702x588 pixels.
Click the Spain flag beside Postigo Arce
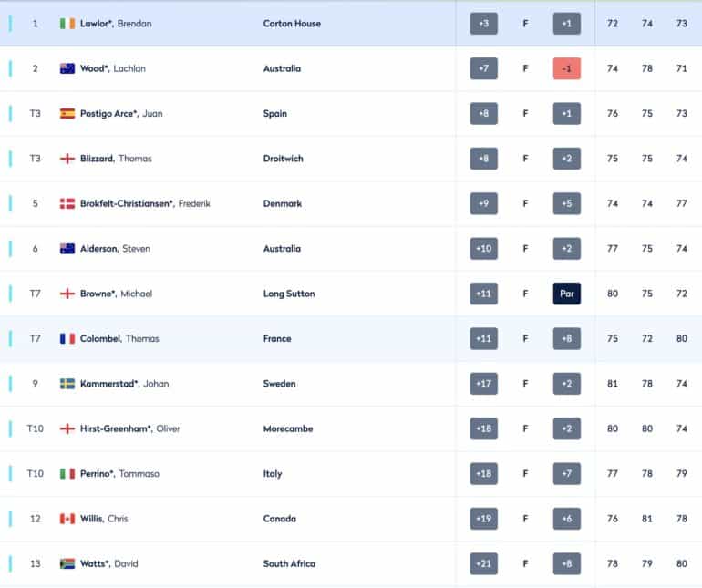(67, 114)
